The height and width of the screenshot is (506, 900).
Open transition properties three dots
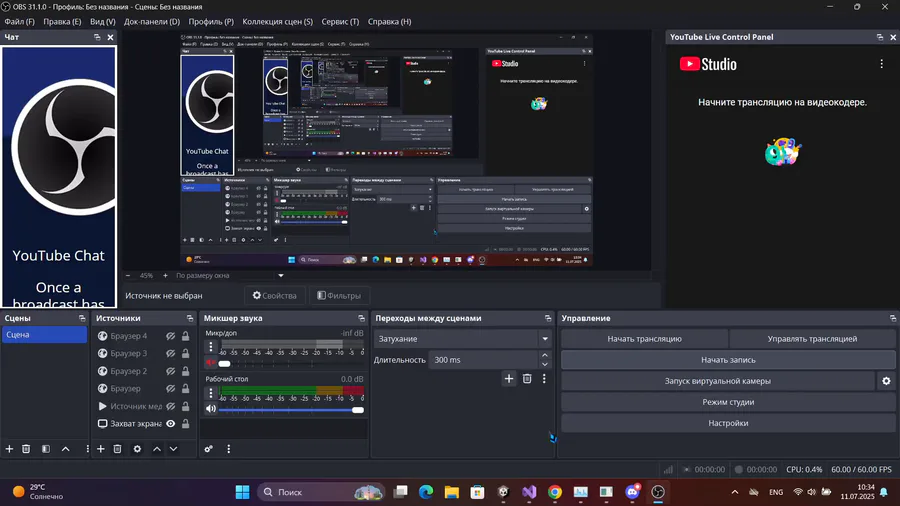[x=544, y=379]
